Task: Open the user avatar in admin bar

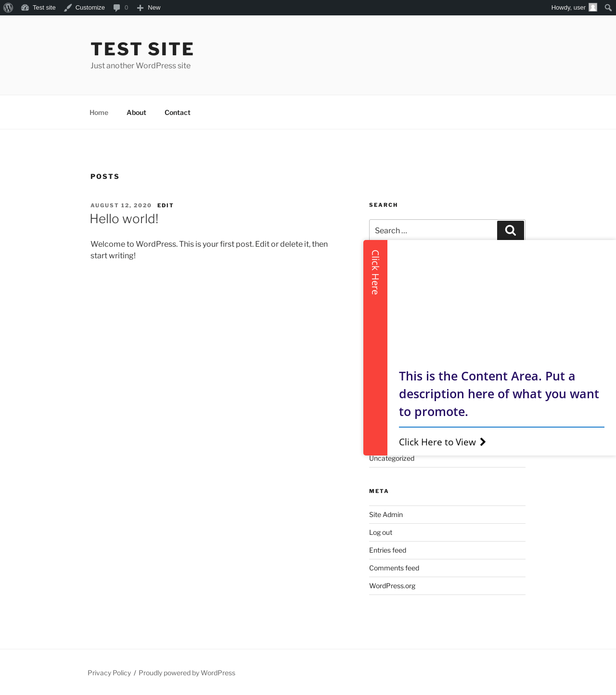Action: 593,8
